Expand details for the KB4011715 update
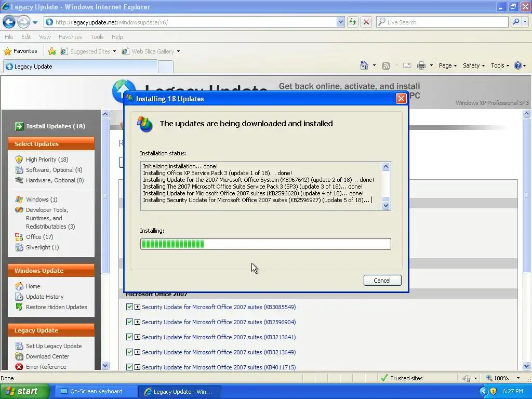Viewport: 532px width, 399px height. coord(137,367)
